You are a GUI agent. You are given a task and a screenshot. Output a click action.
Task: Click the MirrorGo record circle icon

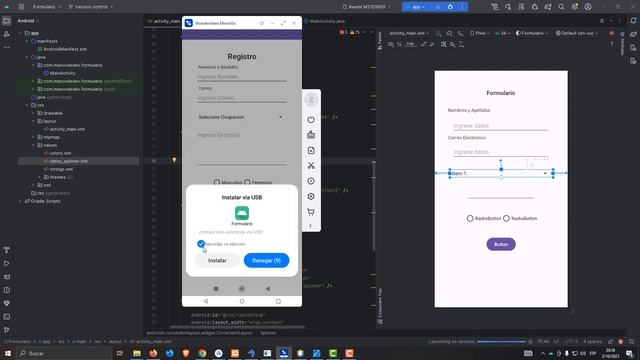pos(311,181)
